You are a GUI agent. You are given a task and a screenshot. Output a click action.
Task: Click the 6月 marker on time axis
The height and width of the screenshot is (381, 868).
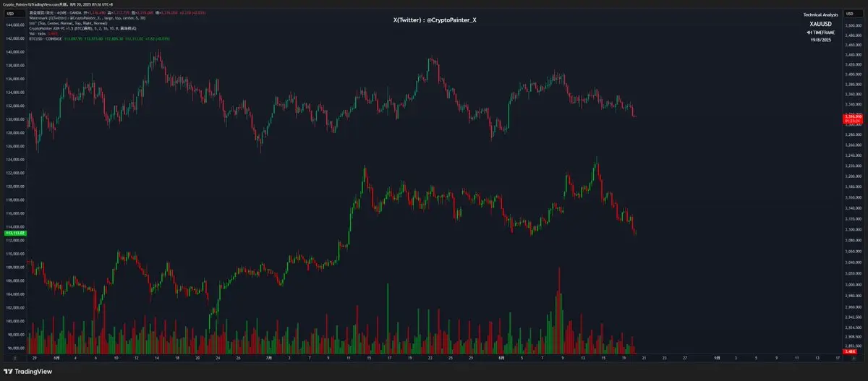pos(56,358)
